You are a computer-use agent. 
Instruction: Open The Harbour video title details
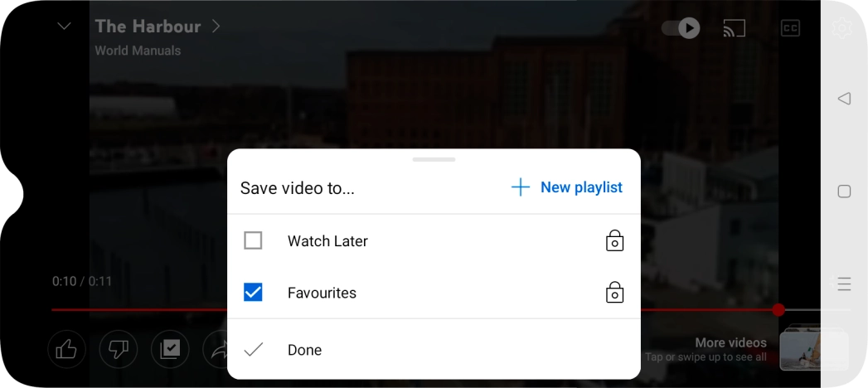pyautogui.click(x=158, y=26)
